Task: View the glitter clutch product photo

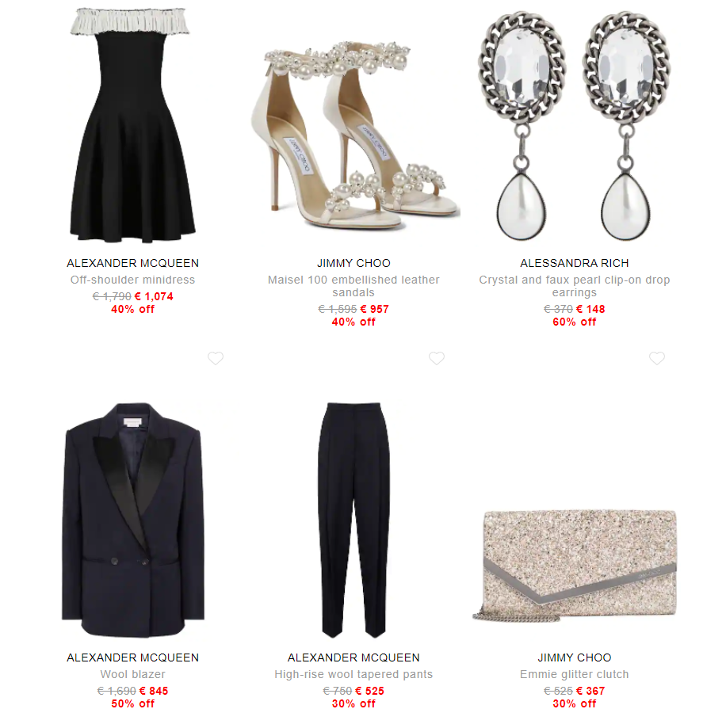Action: coord(574,566)
